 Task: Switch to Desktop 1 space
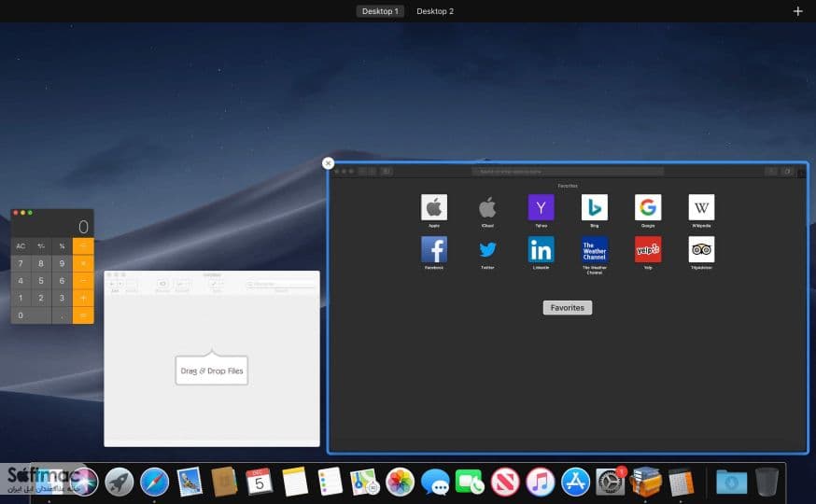[x=380, y=11]
